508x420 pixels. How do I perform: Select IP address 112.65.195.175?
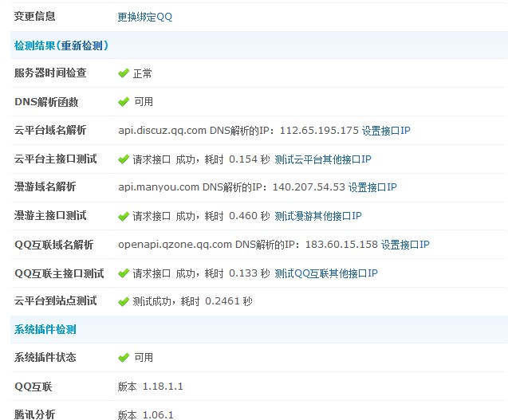(x=319, y=131)
